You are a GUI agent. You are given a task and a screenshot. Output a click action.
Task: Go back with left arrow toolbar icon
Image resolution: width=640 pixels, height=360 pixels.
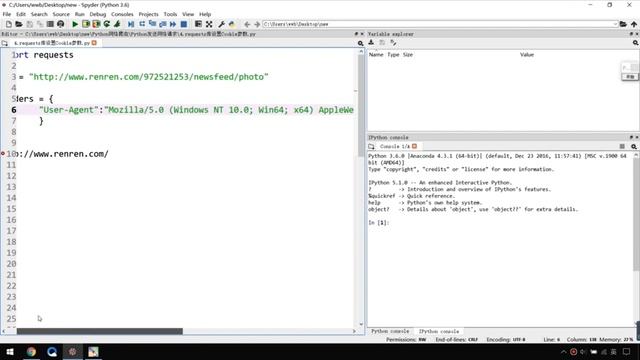tap(247, 24)
